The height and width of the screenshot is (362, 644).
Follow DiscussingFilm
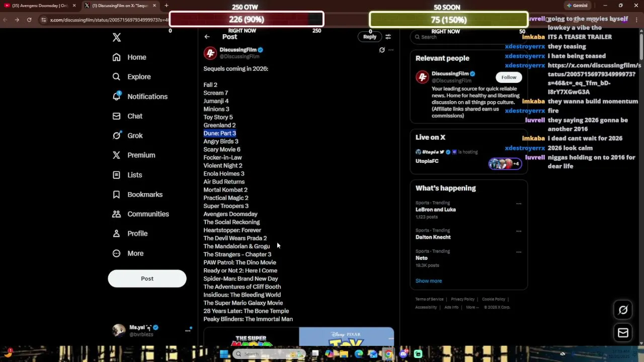click(509, 77)
